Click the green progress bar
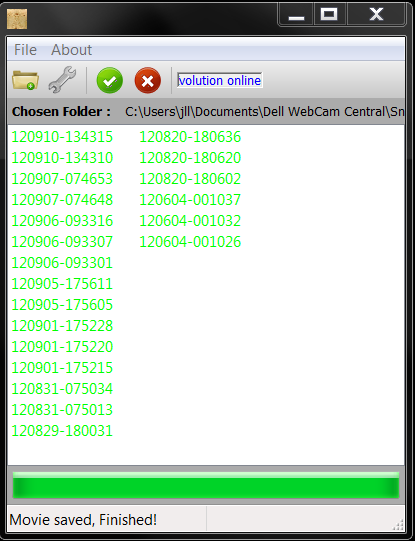Screen dimensions: 417x541 tap(206, 485)
